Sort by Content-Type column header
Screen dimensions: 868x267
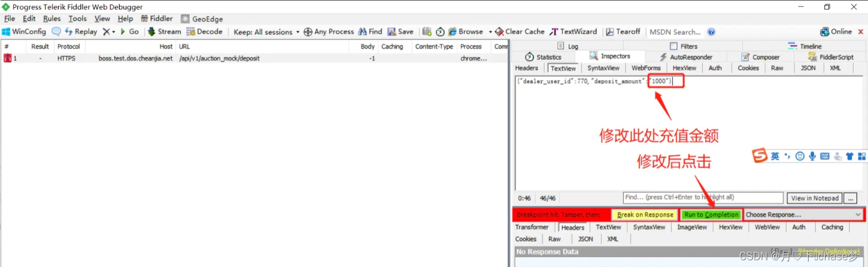434,46
